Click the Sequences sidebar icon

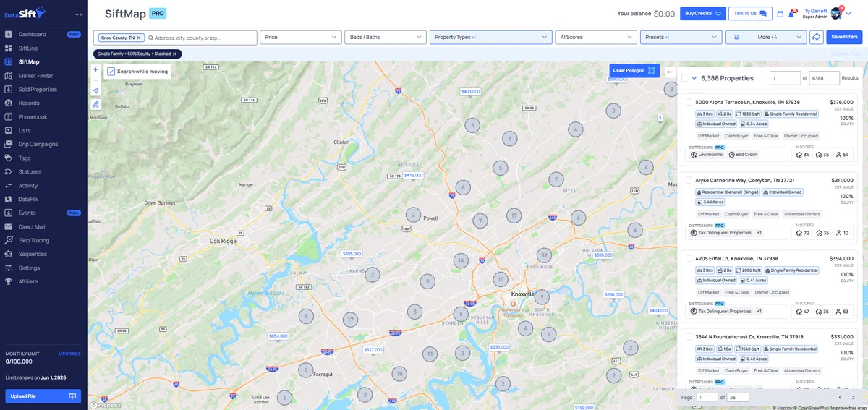pos(9,254)
